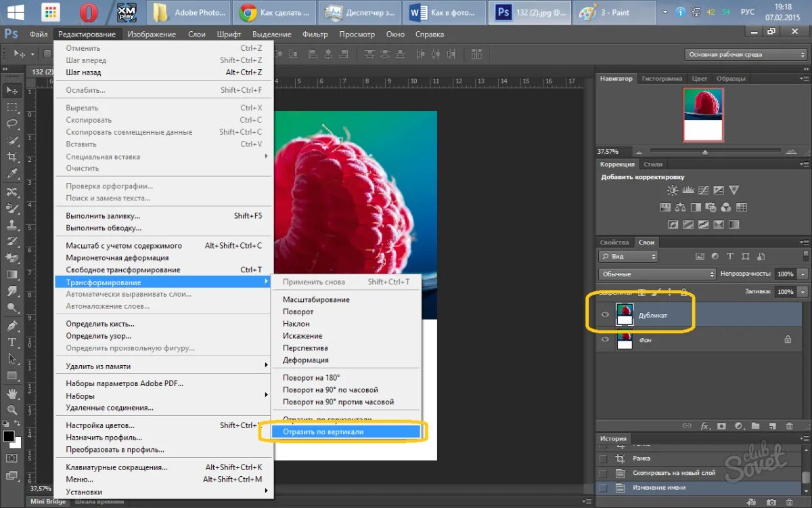This screenshot has height=508, width=812.
Task: Select the Lasso tool
Action: click(12, 124)
